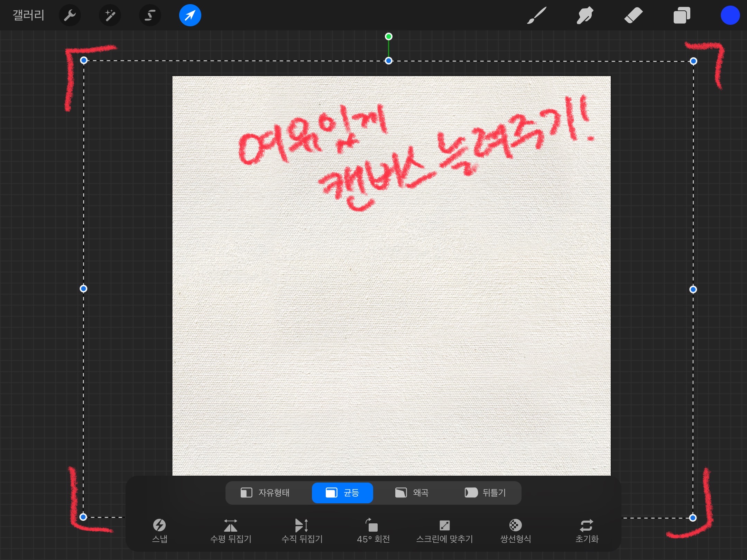
Task: Select the Smudge finger tool
Action: click(x=585, y=16)
